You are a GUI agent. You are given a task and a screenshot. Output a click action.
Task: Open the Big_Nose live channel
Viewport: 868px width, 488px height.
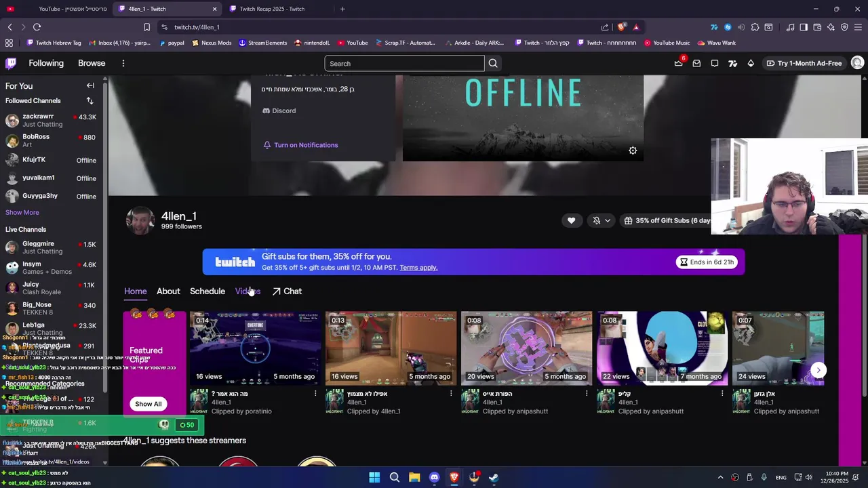tap(52, 308)
